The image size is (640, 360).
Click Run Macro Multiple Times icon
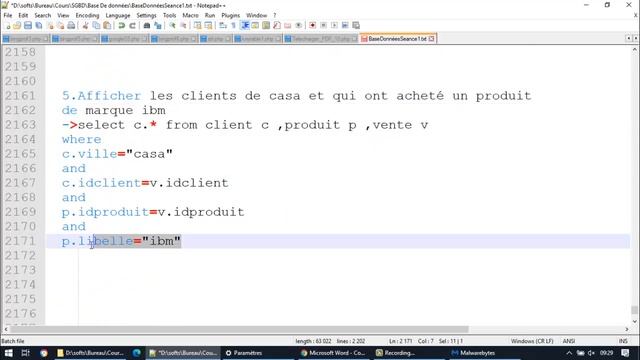click(x=345, y=25)
